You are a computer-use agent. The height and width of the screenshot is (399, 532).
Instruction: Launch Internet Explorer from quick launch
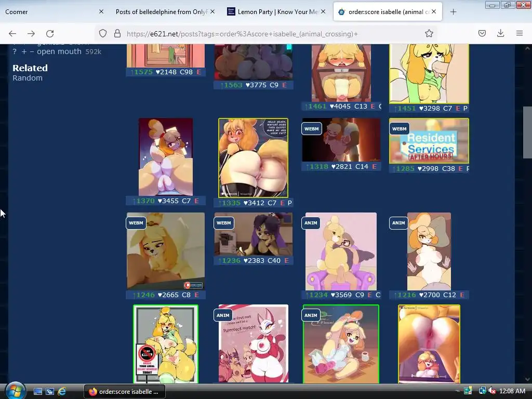click(62, 392)
